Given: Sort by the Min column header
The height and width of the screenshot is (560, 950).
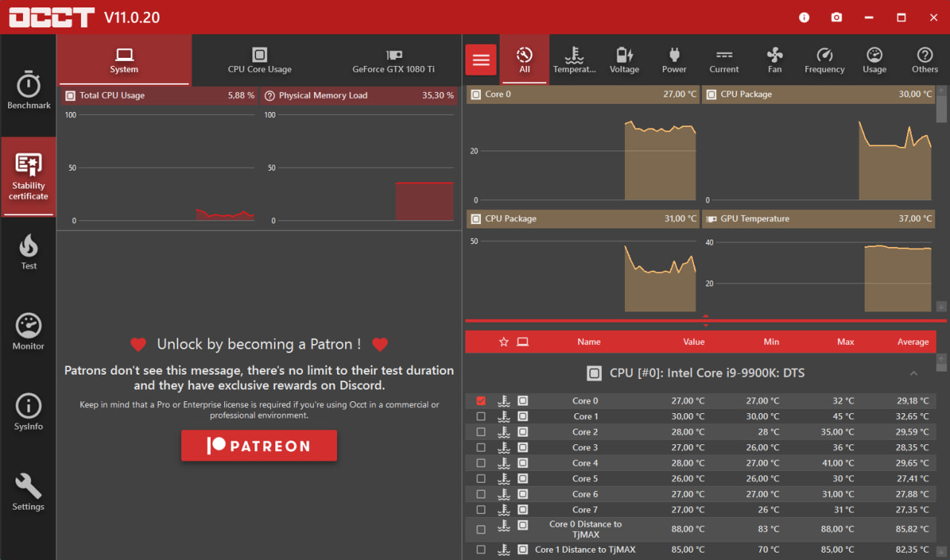Looking at the screenshot, I should (x=771, y=342).
